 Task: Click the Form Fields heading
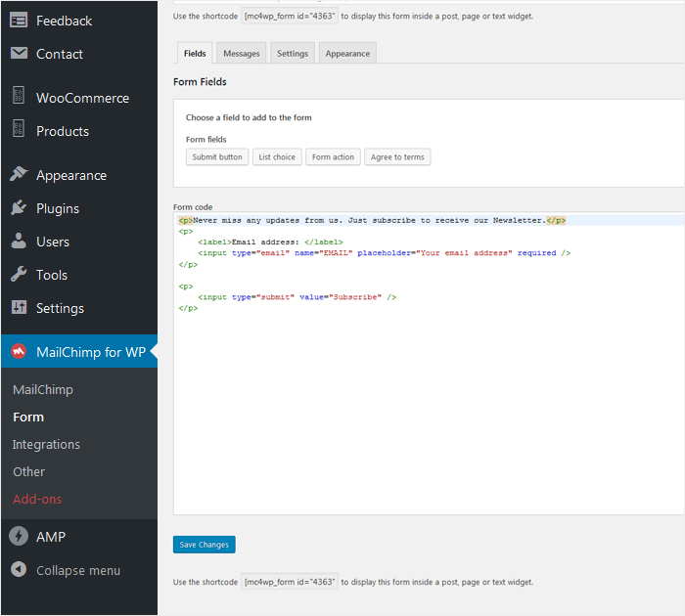(x=200, y=82)
